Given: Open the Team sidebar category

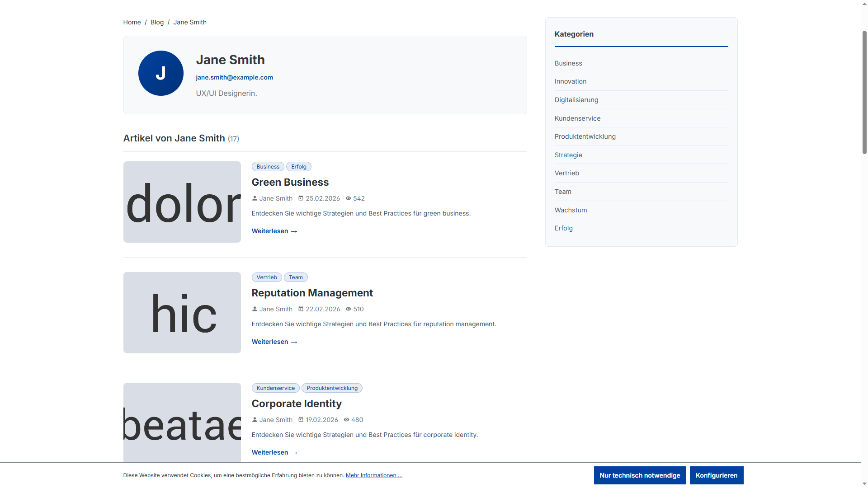Looking at the screenshot, I should tap(563, 192).
